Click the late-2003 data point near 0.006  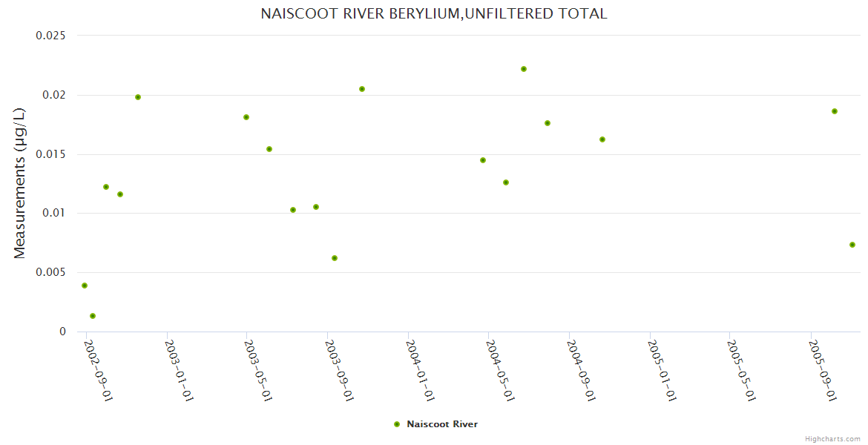pyautogui.click(x=335, y=258)
